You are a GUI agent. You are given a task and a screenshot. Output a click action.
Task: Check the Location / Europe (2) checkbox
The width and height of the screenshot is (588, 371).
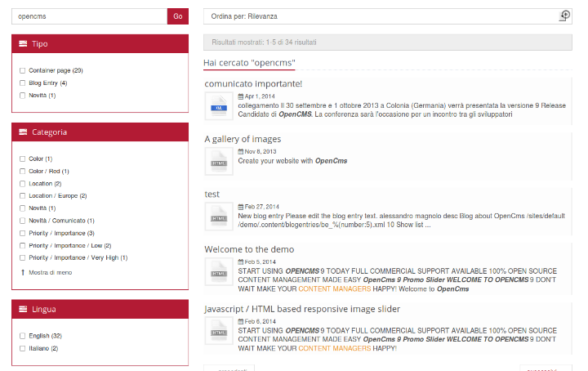pos(23,196)
